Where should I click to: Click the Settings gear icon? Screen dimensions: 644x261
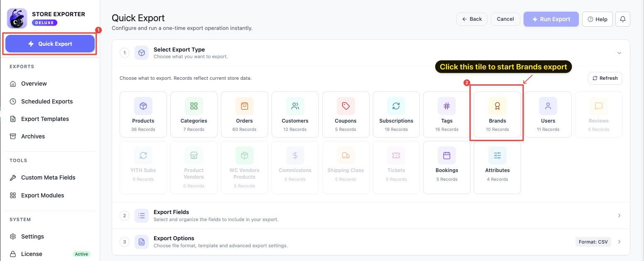(13, 236)
